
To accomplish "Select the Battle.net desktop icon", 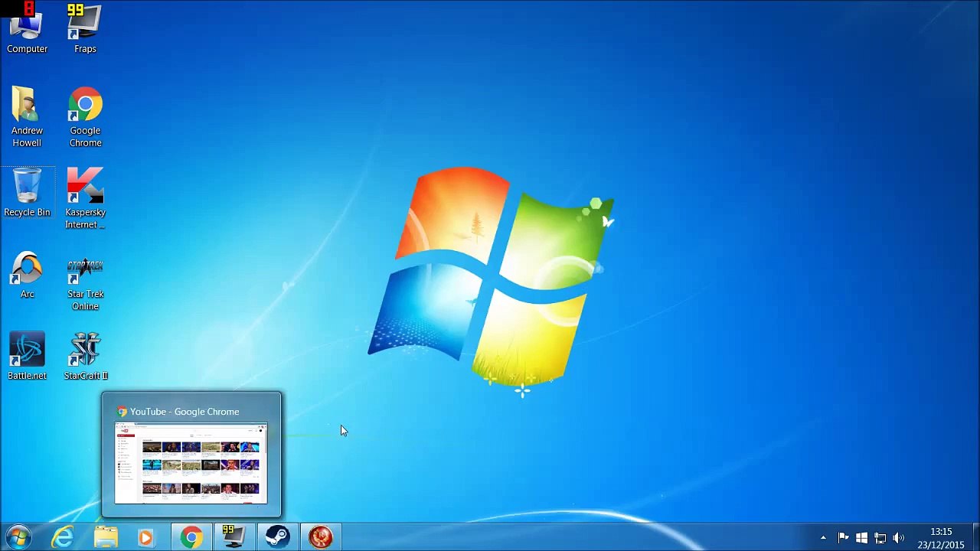I will pyautogui.click(x=27, y=357).
